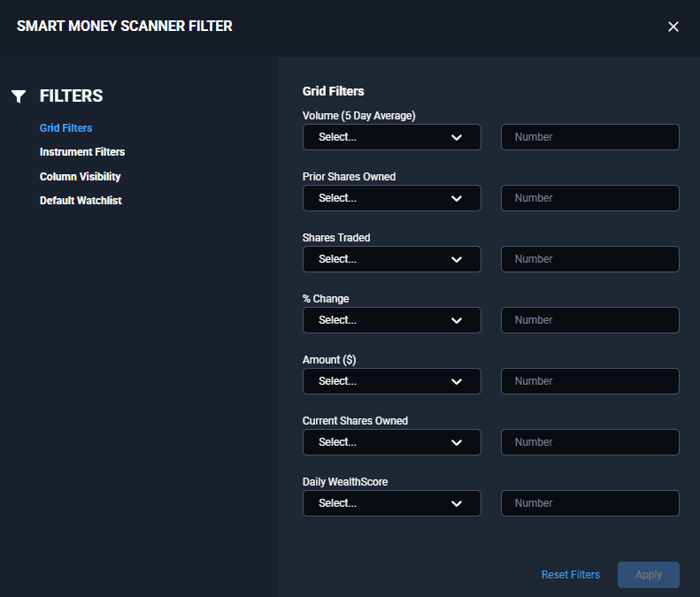Open % Change Select dropdown

[391, 320]
